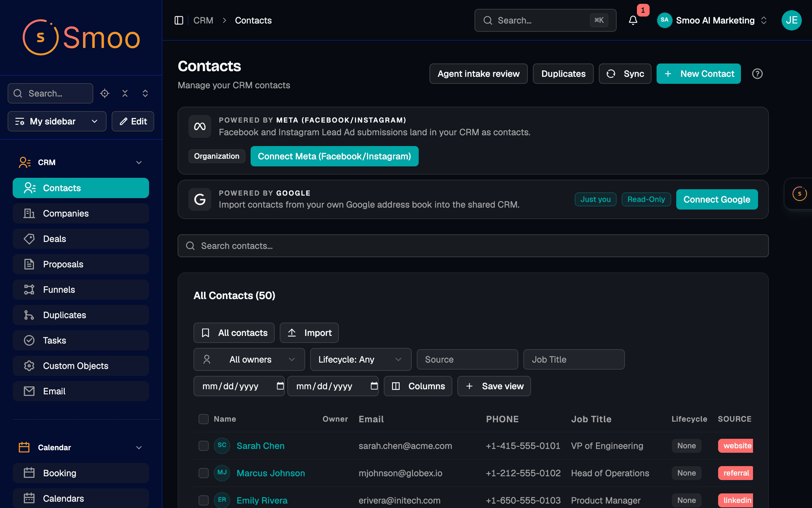This screenshot has height=508, width=812.
Task: Check the Sarah Chen row checkbox
Action: tap(204, 445)
